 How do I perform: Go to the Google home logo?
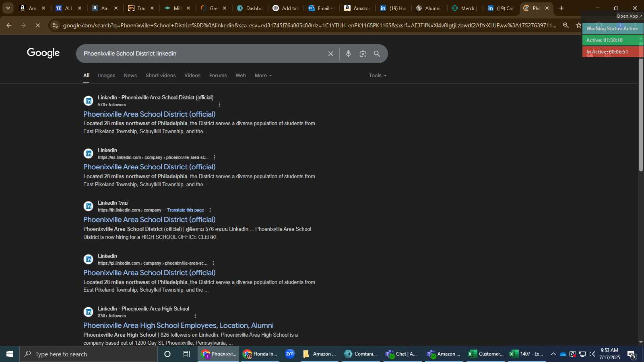(43, 53)
